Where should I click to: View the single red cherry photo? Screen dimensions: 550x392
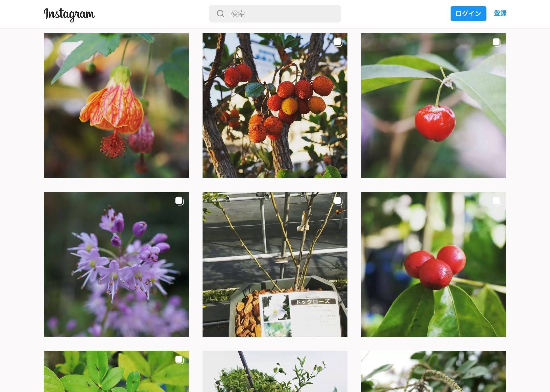(x=434, y=106)
